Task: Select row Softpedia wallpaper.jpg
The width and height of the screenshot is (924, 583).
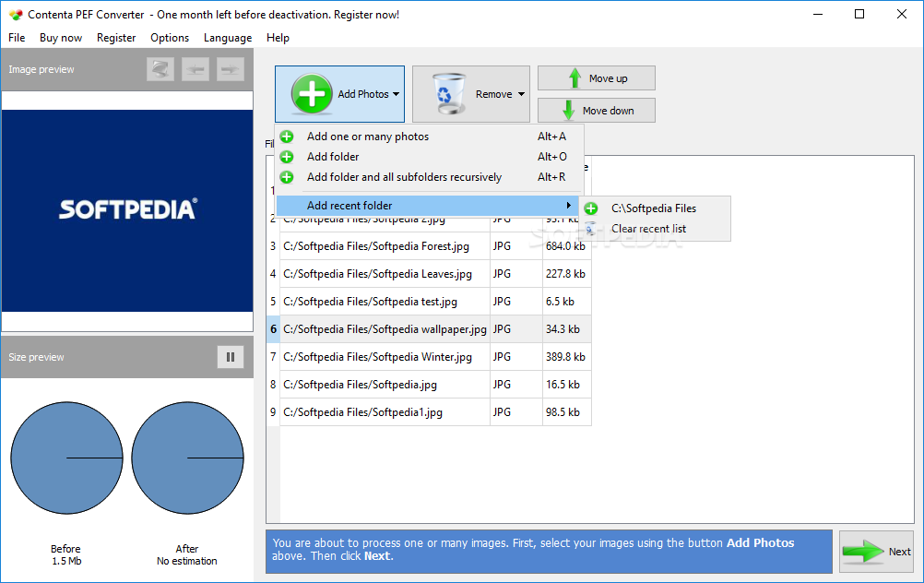Action: [x=429, y=329]
